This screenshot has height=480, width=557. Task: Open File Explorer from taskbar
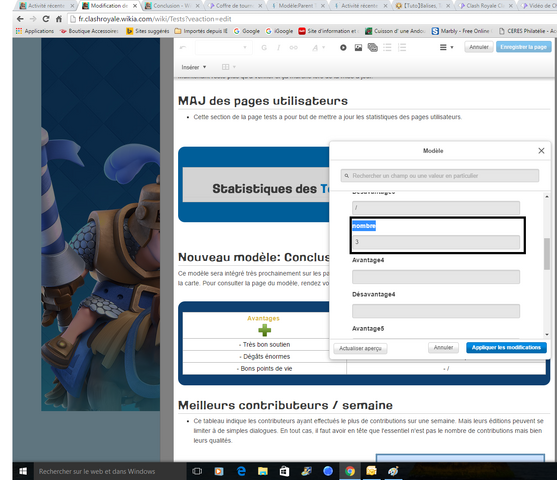[263, 471]
